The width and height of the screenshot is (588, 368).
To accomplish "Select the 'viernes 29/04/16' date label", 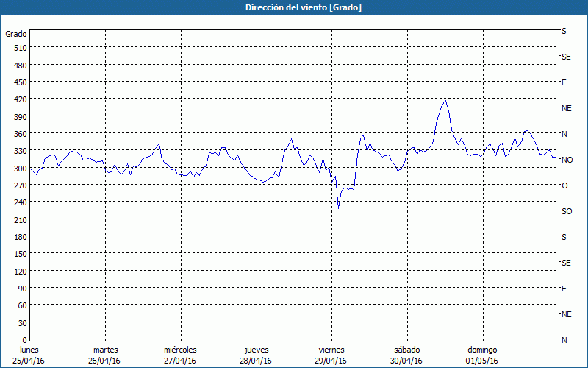I will [331, 355].
